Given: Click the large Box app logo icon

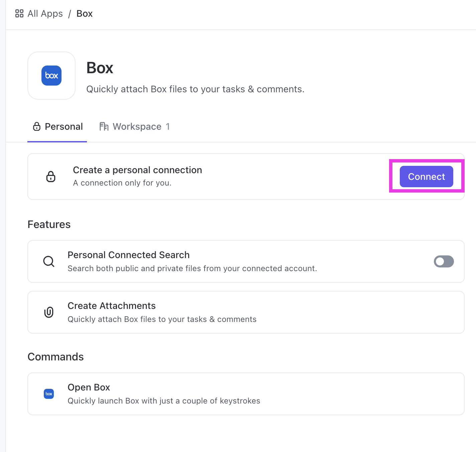Looking at the screenshot, I should [x=51, y=76].
